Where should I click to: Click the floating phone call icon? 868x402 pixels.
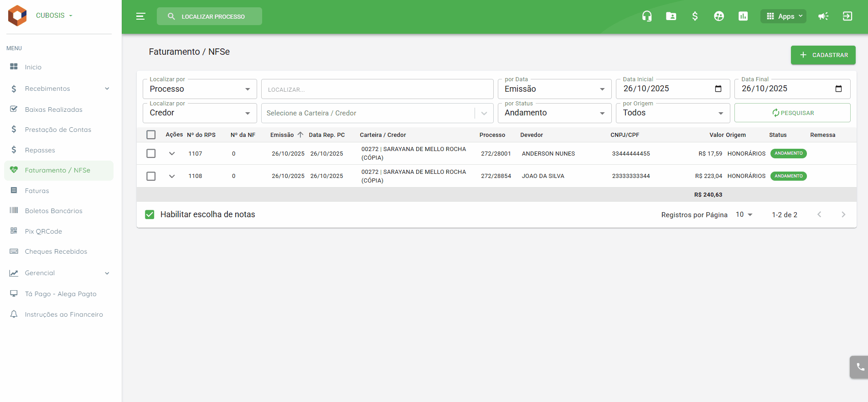[860, 367]
